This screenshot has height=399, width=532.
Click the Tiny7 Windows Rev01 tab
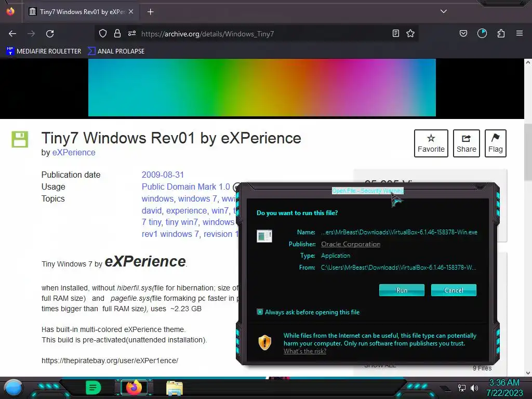[82, 12]
